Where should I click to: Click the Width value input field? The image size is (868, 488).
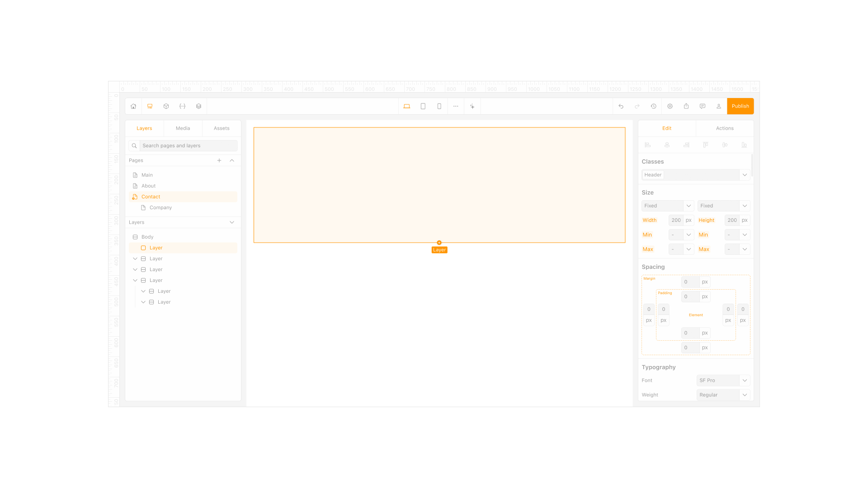coord(676,220)
